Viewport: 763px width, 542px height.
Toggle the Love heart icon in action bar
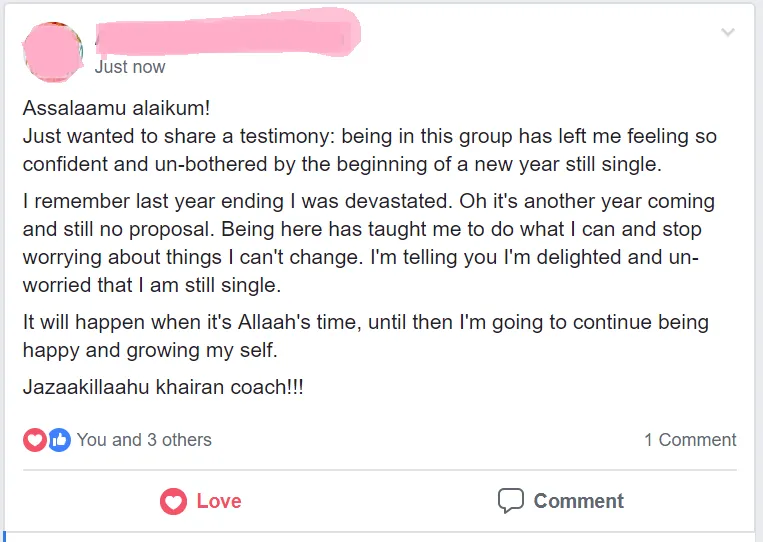(x=173, y=501)
